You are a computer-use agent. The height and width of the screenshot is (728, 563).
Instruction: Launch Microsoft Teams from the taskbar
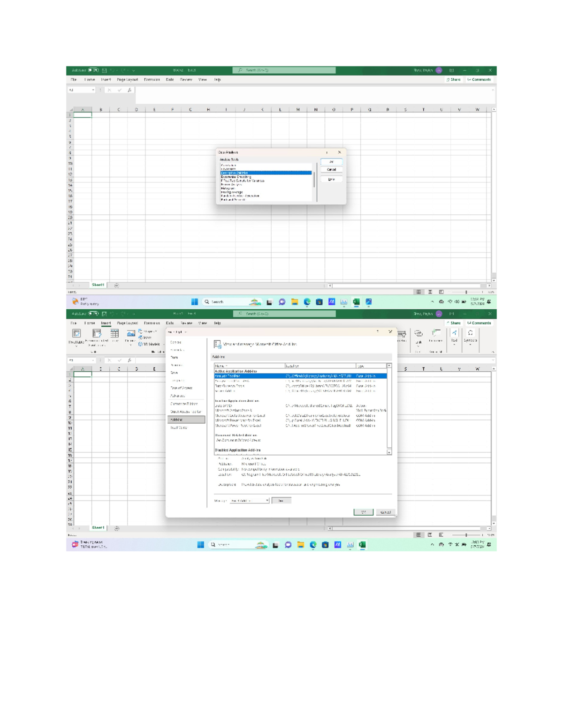click(288, 545)
